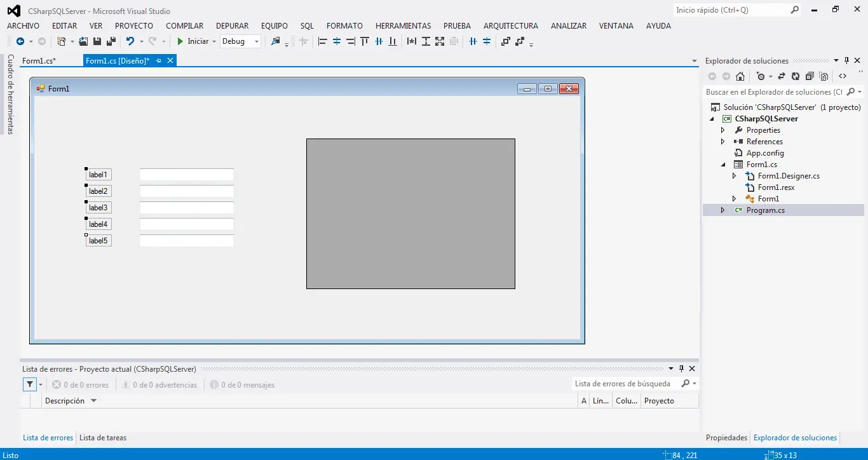This screenshot has height=460, width=868.
Task: Select Form1.resx in Solution Explorer
Action: coord(776,187)
